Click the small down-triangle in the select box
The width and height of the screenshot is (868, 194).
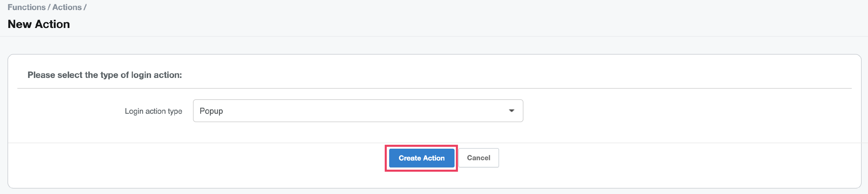tap(511, 111)
